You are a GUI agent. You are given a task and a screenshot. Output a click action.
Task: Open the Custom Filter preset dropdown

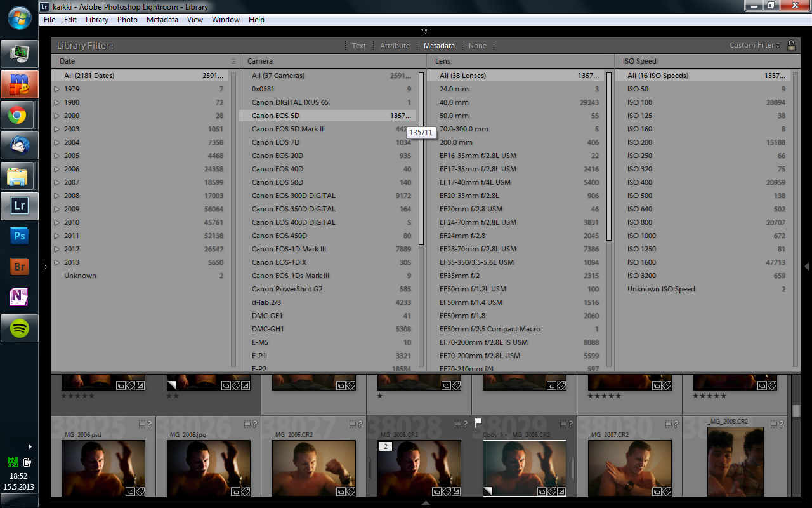click(754, 45)
